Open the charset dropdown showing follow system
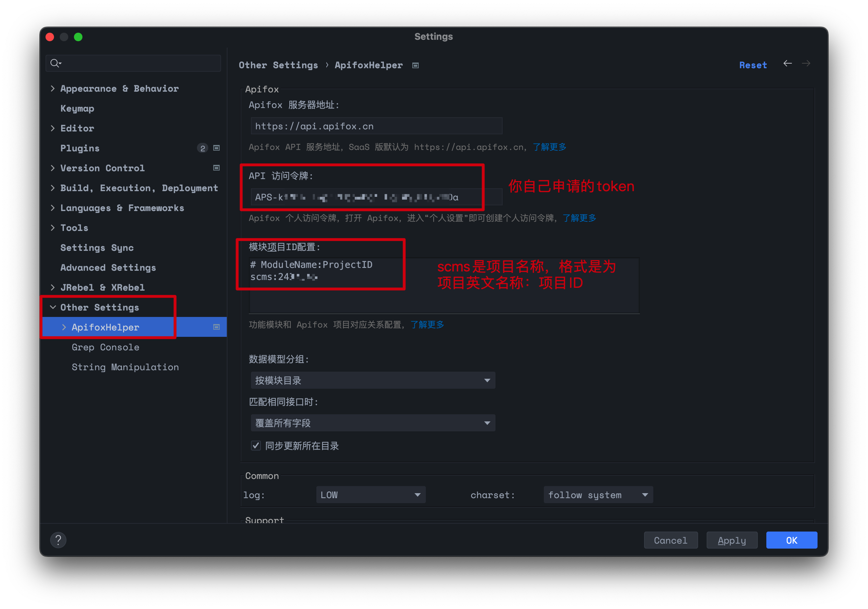This screenshot has height=609, width=868. [x=598, y=495]
